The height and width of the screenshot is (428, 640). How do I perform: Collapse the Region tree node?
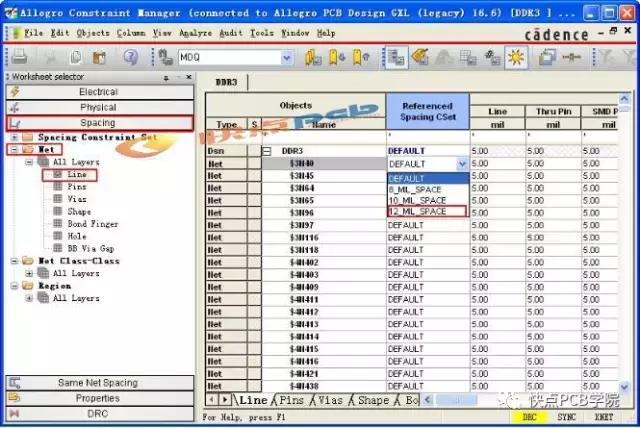(x=14, y=286)
